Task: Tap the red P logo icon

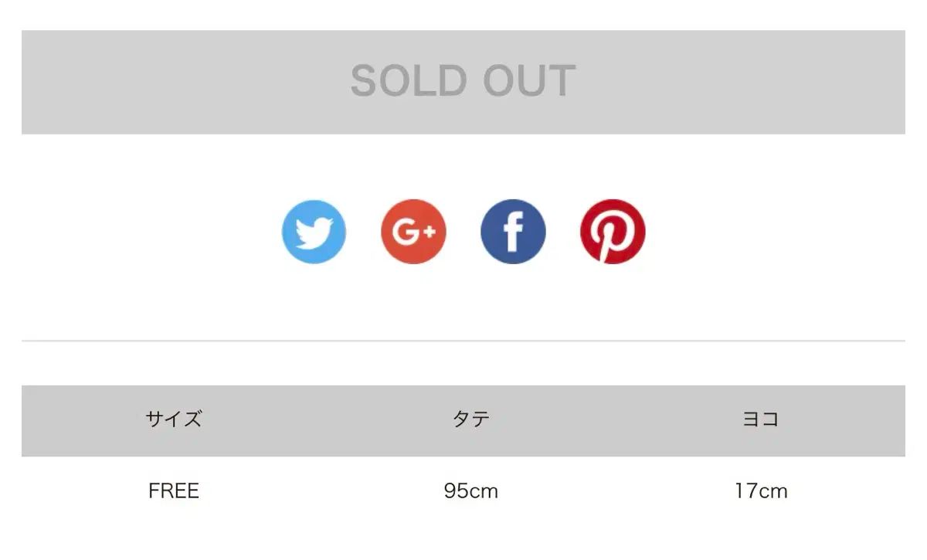Action: click(613, 232)
